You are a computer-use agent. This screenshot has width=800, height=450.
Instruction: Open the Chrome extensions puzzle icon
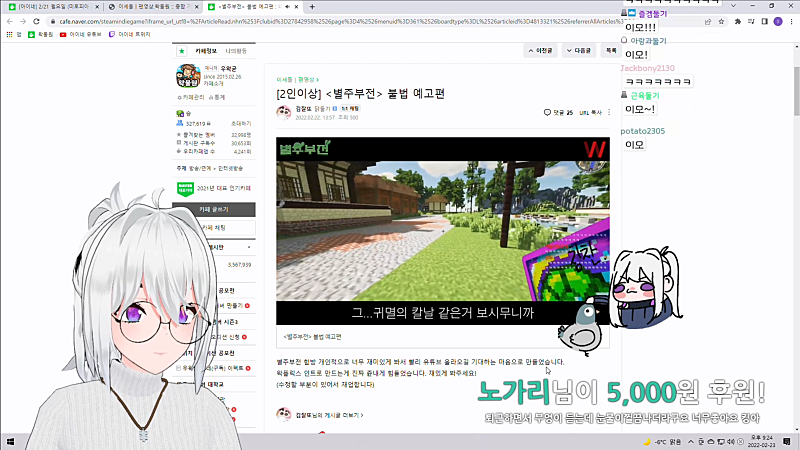tap(737, 21)
